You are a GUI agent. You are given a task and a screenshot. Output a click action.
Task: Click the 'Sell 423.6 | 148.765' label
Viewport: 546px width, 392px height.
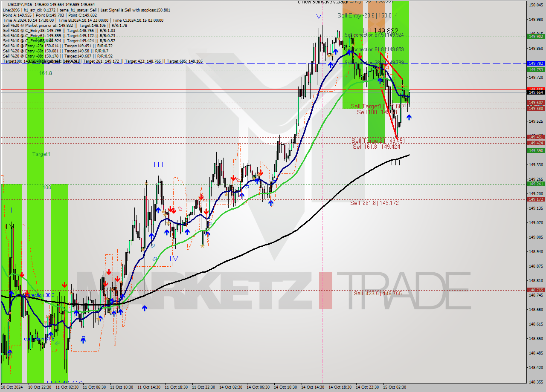(x=378, y=293)
